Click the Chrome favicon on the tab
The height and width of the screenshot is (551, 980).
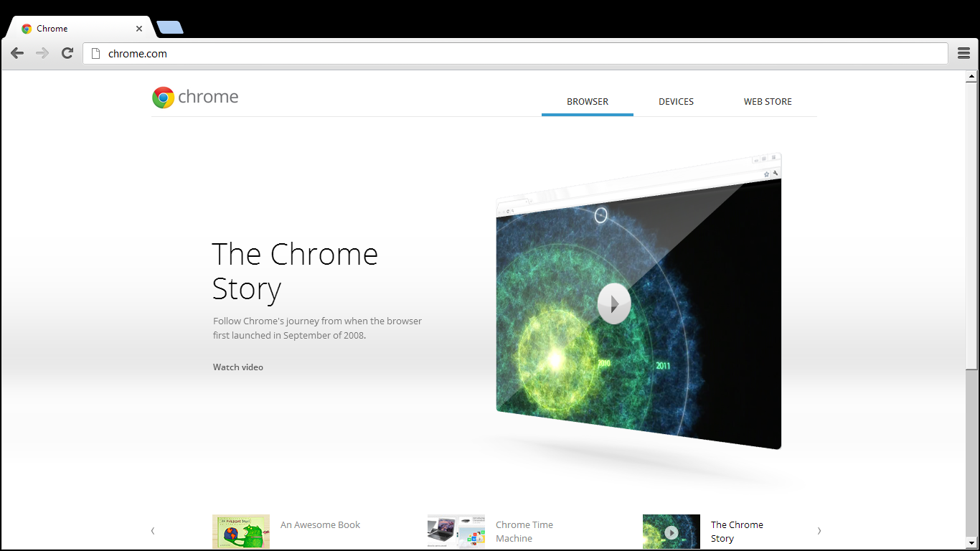point(26,28)
